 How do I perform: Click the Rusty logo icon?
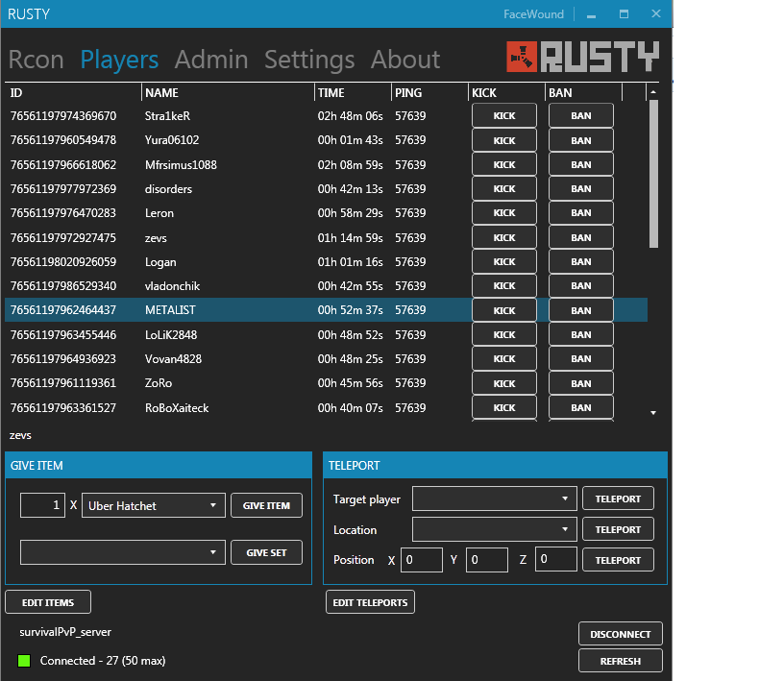click(522, 57)
